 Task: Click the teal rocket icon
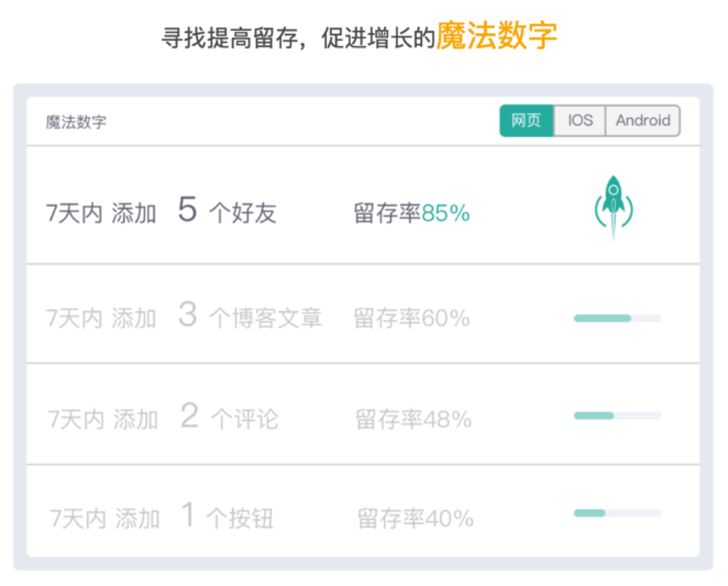(x=613, y=207)
